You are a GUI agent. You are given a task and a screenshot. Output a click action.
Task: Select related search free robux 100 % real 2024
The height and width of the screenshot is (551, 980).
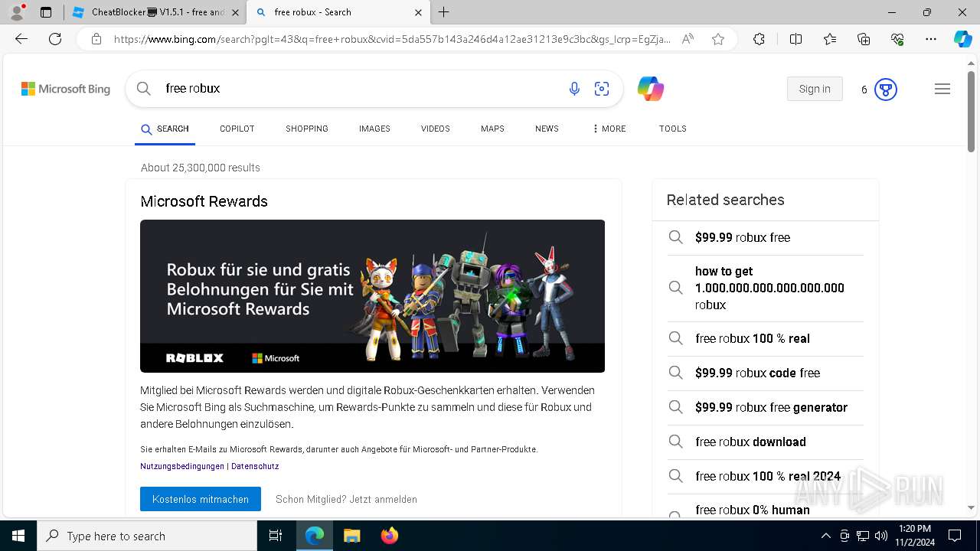tap(766, 476)
